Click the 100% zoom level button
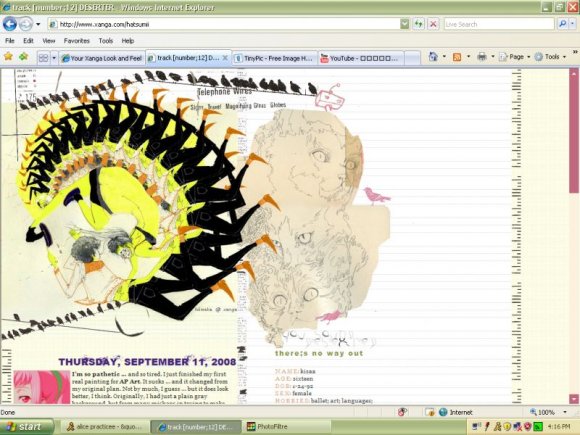 542,412
